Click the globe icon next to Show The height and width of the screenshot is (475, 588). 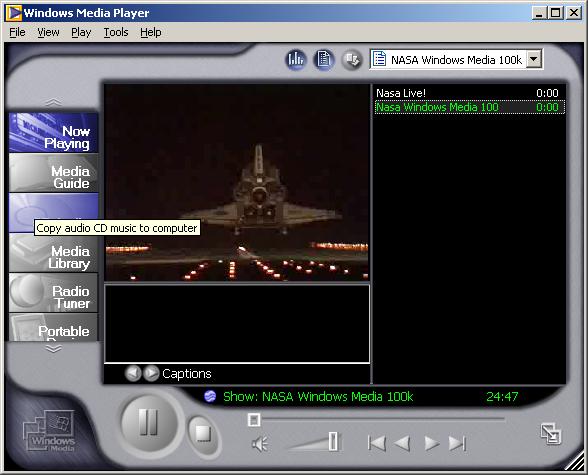point(210,396)
